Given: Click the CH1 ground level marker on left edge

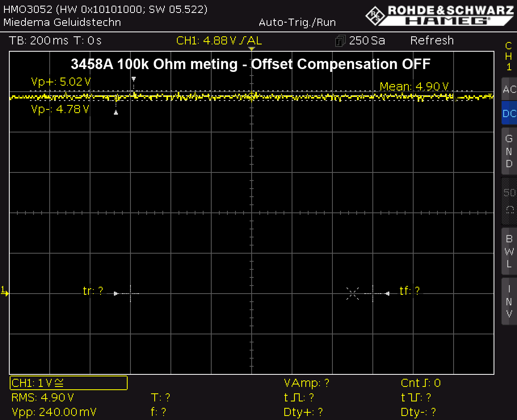Looking at the screenshot, I should coord(4,291).
